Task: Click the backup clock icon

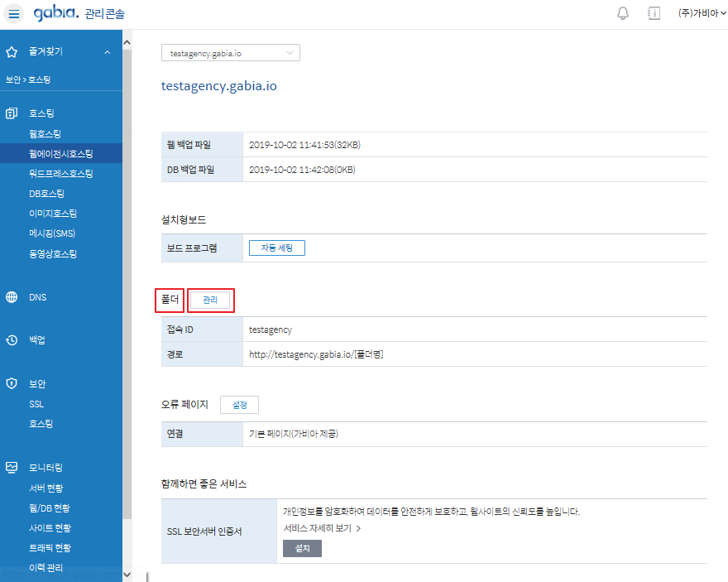Action: 12,340
